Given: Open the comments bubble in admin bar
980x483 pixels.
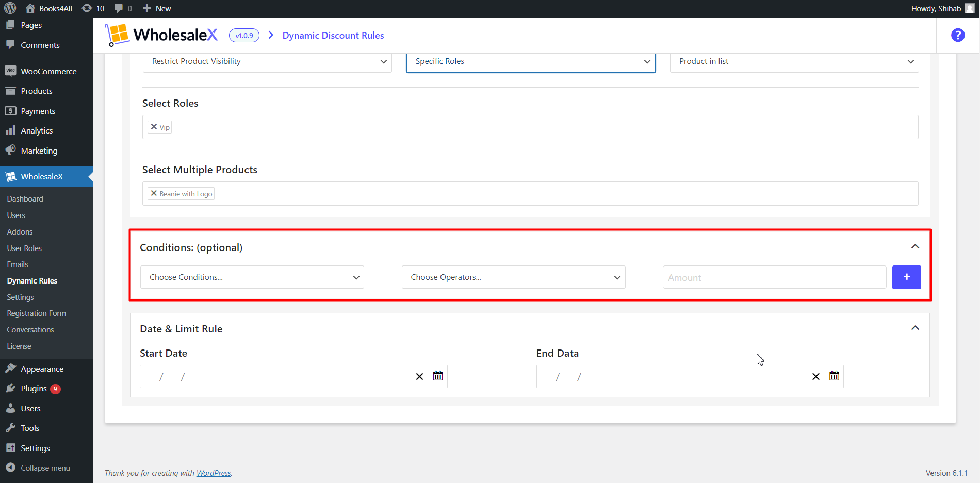Looking at the screenshot, I should tap(123, 8).
